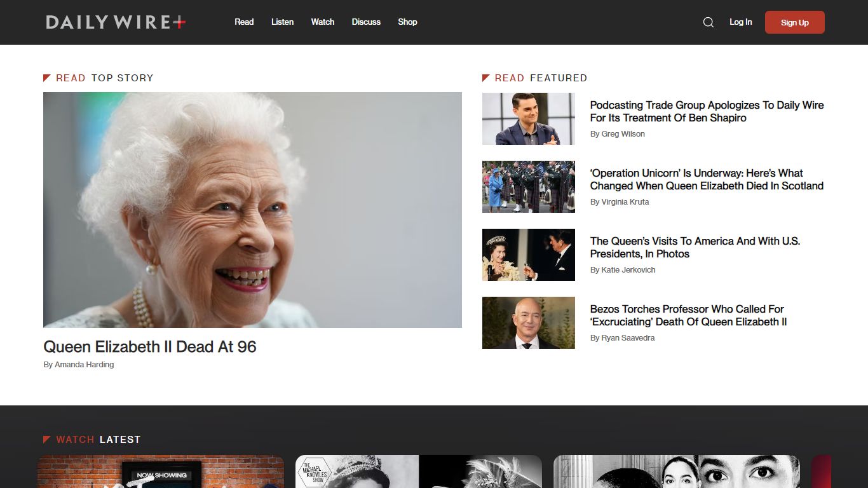Open the Queen Elizabeth smiling top story image
868x488 pixels.
[x=252, y=210]
